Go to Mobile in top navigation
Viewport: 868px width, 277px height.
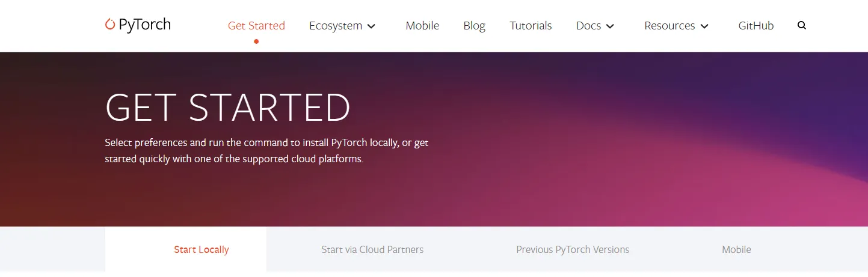[x=422, y=26]
